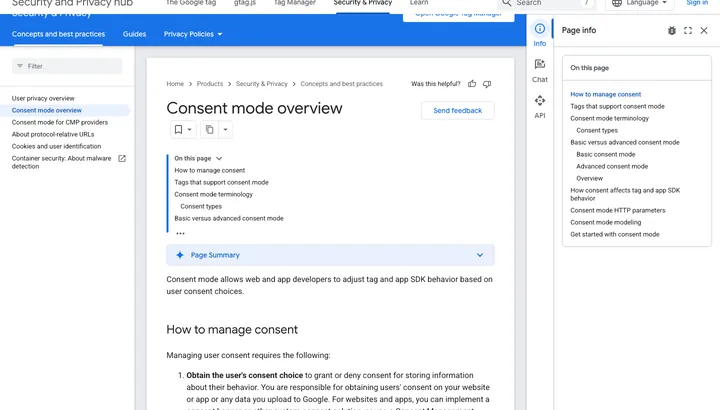Jump to Consent mode terminology in article TOC
The height and width of the screenshot is (410, 720).
click(x=214, y=194)
